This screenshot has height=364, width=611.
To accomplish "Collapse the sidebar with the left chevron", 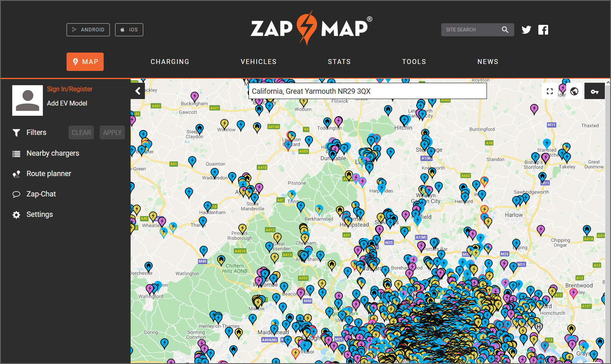I will 138,91.
